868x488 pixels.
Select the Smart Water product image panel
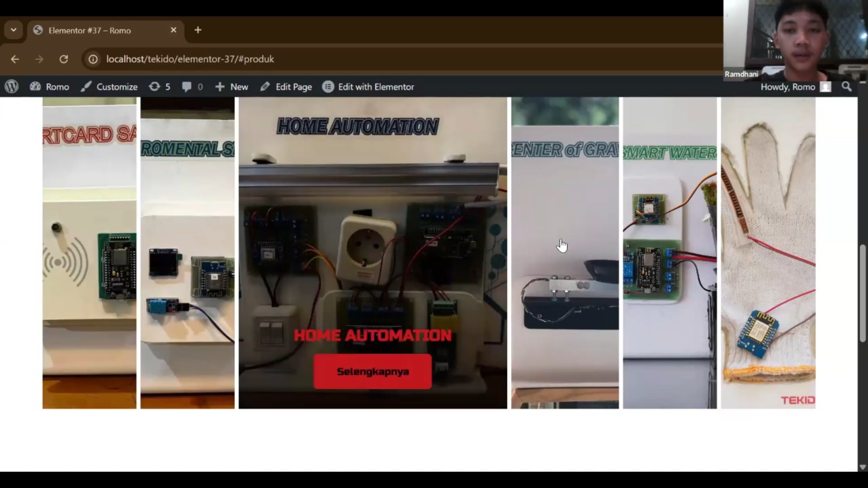click(670, 253)
